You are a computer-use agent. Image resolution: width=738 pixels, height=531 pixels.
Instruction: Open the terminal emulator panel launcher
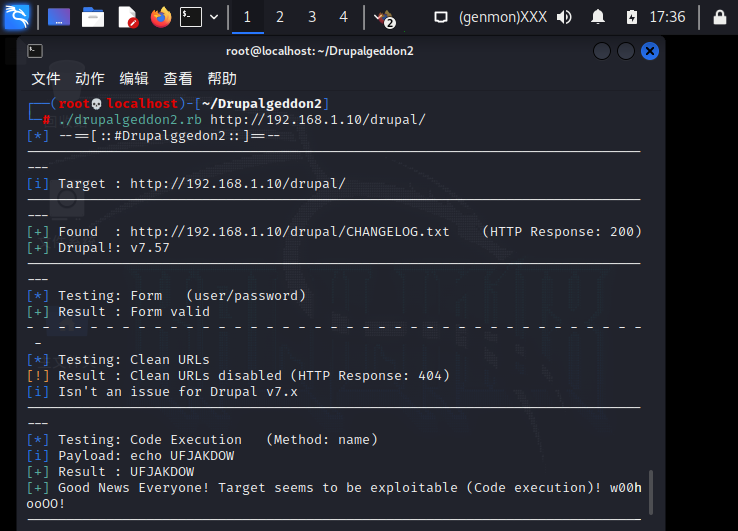(191, 17)
